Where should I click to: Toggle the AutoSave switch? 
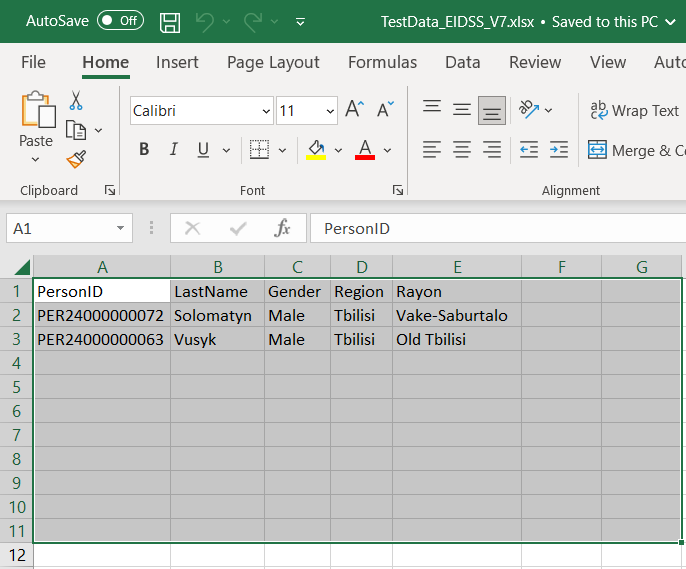[120, 21]
